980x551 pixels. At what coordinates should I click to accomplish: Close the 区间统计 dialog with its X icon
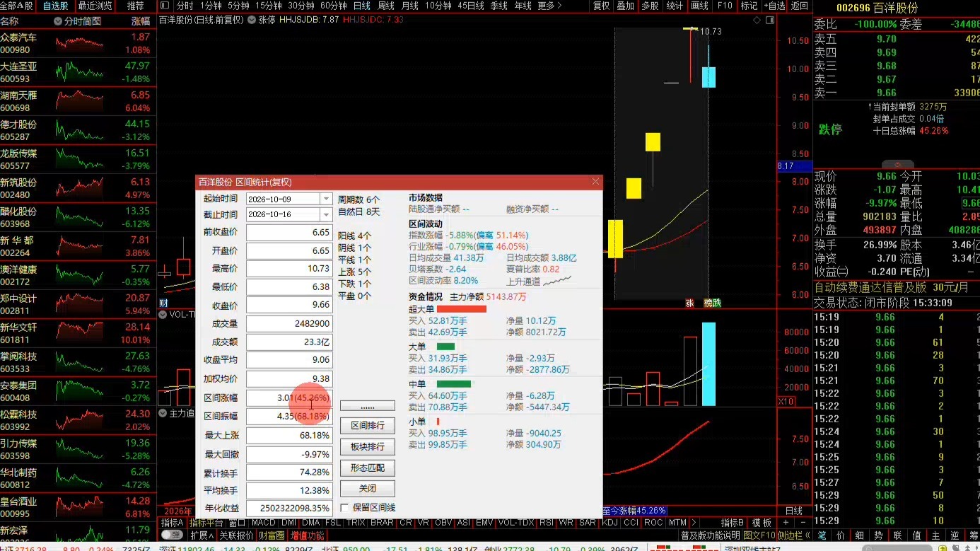595,182
